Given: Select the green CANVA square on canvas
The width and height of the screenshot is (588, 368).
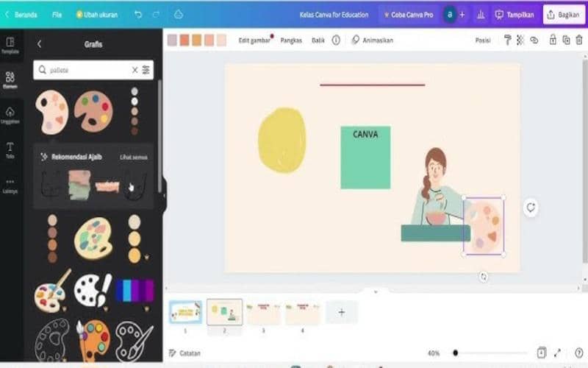Looking at the screenshot, I should point(365,158).
